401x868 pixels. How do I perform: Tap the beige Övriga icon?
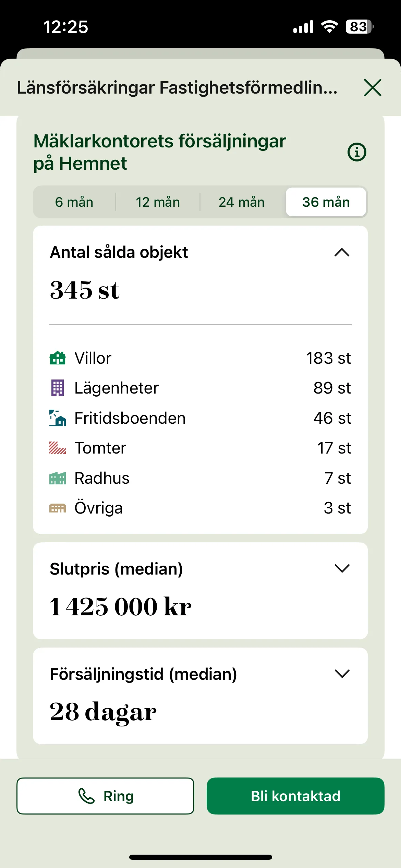(58, 508)
